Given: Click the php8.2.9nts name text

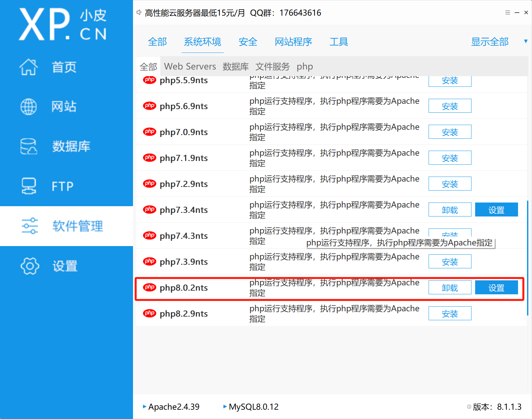Looking at the screenshot, I should [x=184, y=314].
